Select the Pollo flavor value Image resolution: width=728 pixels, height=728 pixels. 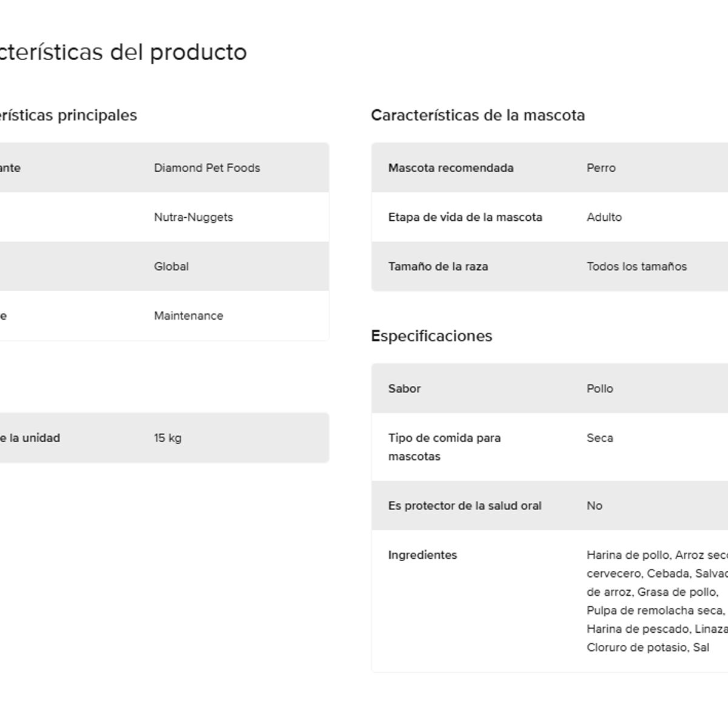[599, 389]
